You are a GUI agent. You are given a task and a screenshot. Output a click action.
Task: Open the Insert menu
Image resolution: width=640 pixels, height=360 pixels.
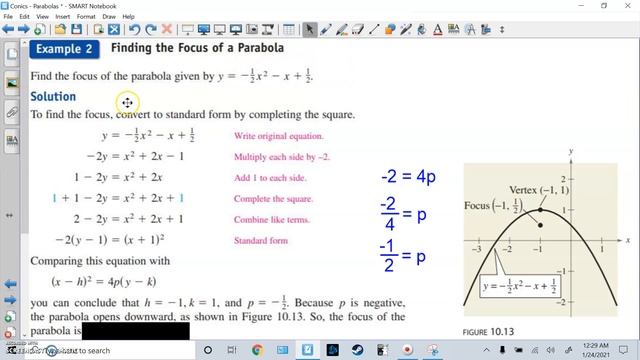click(x=62, y=17)
